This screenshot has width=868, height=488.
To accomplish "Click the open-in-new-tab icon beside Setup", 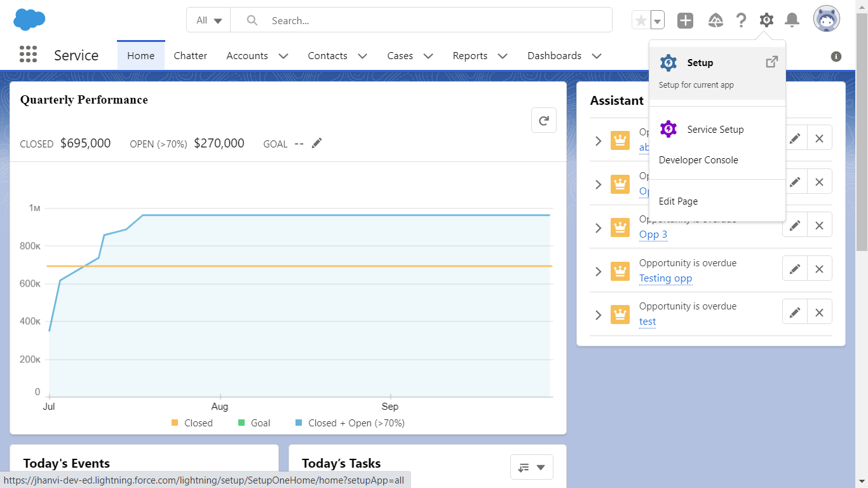I will tap(771, 62).
